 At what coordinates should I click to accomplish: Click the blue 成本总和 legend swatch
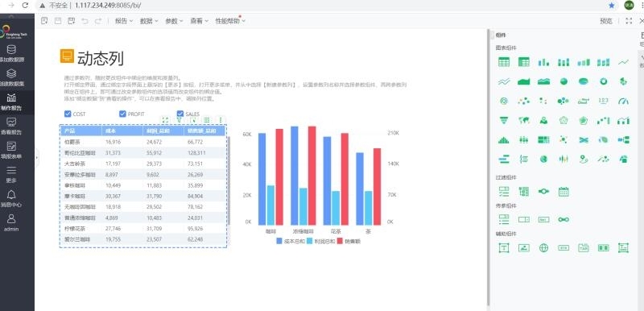(279, 241)
